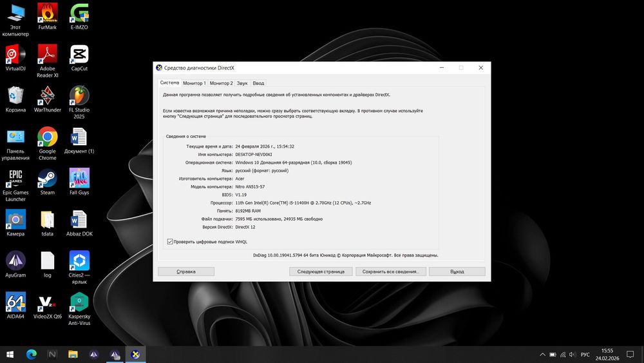This screenshot has width=644, height=363.
Task: Switch to the Монитор 1 tab
Action: 194,83
